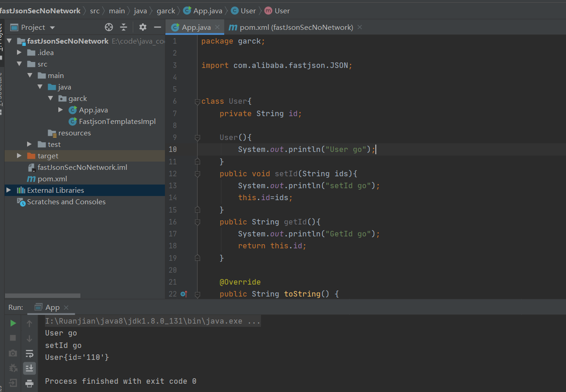This screenshot has height=392, width=566.
Task: Fold the User constructor at line 9
Action: pyautogui.click(x=198, y=137)
